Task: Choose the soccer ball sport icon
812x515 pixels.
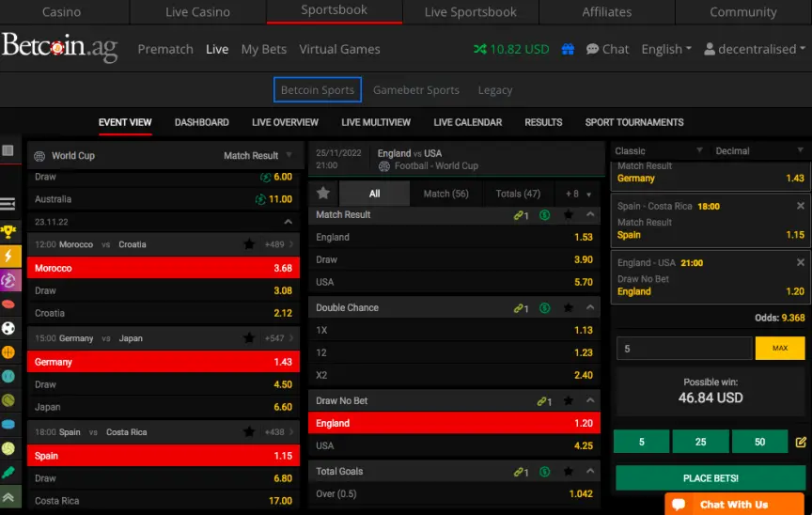Action: tap(8, 328)
